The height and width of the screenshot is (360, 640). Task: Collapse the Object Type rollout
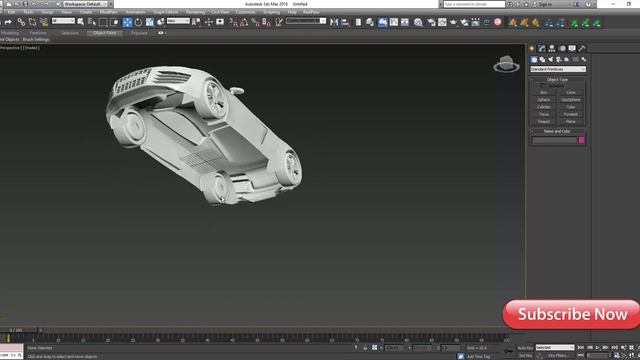point(557,80)
